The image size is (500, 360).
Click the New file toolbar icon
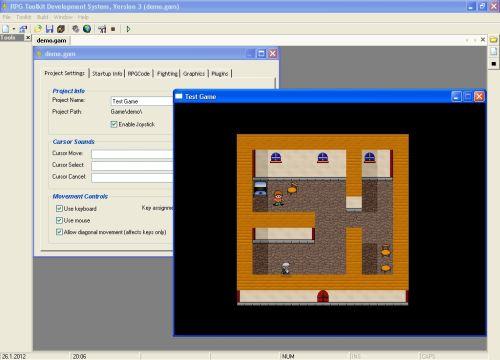coord(6,29)
